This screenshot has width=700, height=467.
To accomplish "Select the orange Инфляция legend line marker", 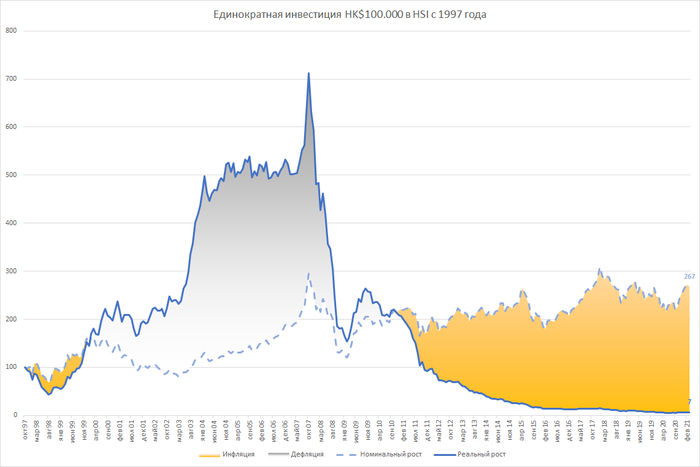I will click(210, 455).
